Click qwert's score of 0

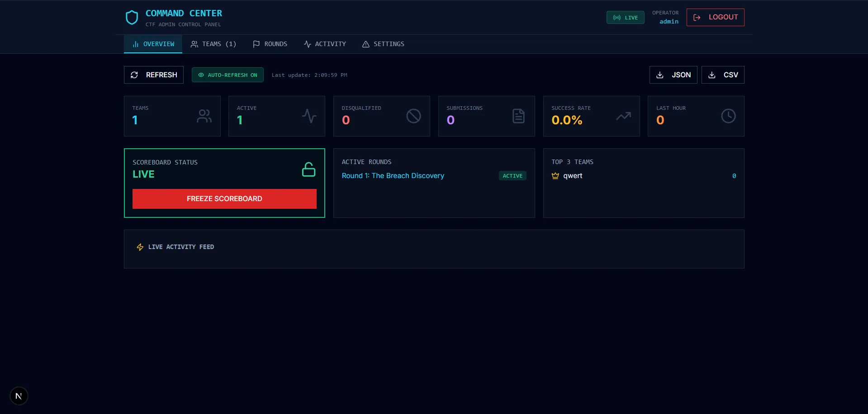(x=734, y=176)
